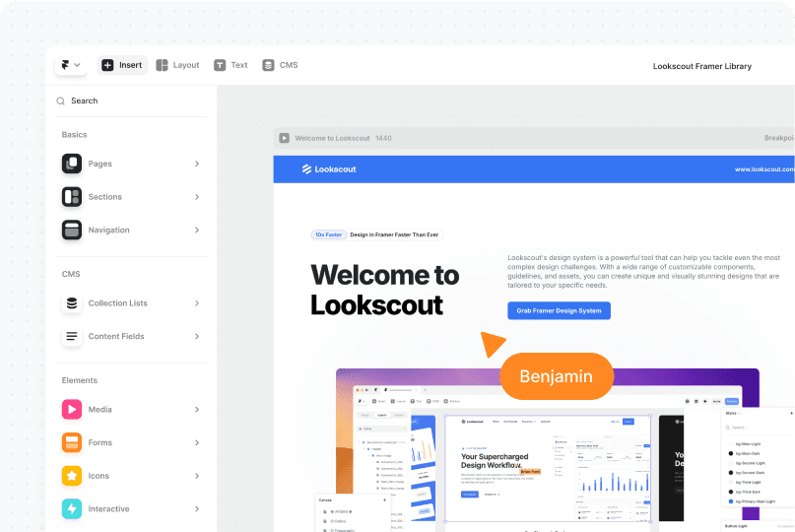Viewport: 795px width, 532px height.
Task: Select the Media label
Action: [99, 409]
